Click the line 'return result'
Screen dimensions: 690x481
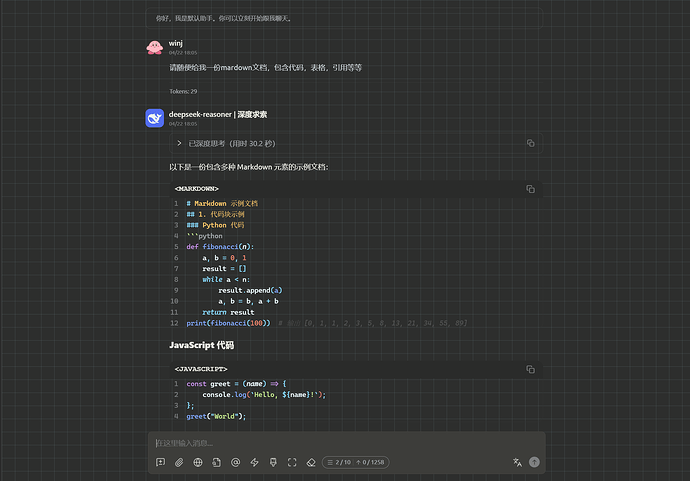[228, 312]
